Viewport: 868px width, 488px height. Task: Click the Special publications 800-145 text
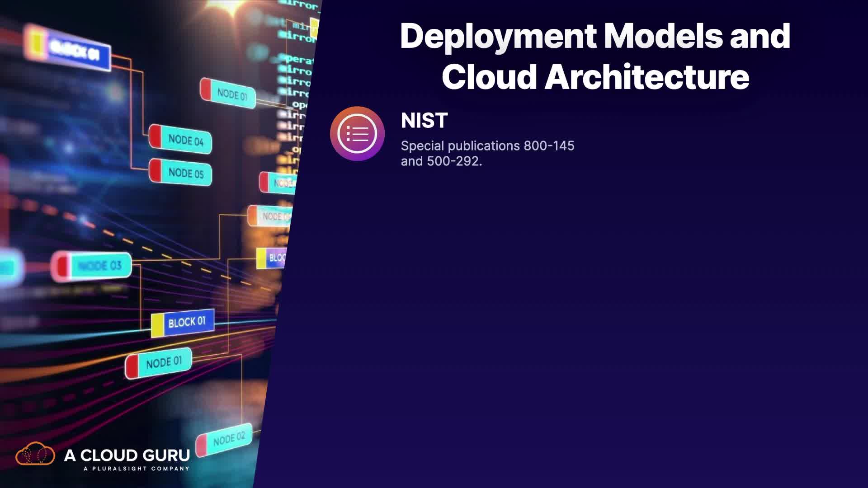tap(487, 145)
